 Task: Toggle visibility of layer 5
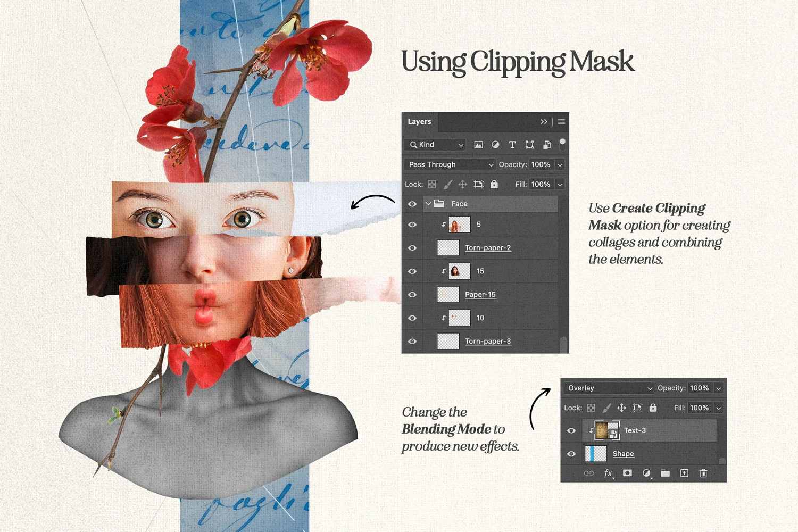tap(412, 225)
